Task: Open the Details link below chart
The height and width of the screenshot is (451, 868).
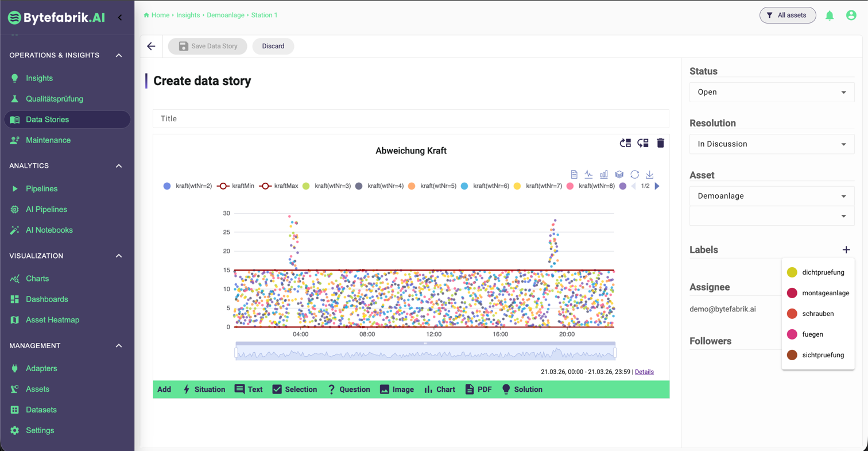Action: click(x=644, y=372)
